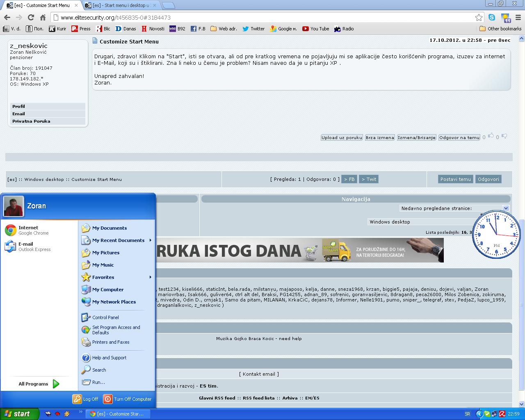525x420 pixels.
Task: Open the Novosti bookmark
Action: [x=153, y=29]
